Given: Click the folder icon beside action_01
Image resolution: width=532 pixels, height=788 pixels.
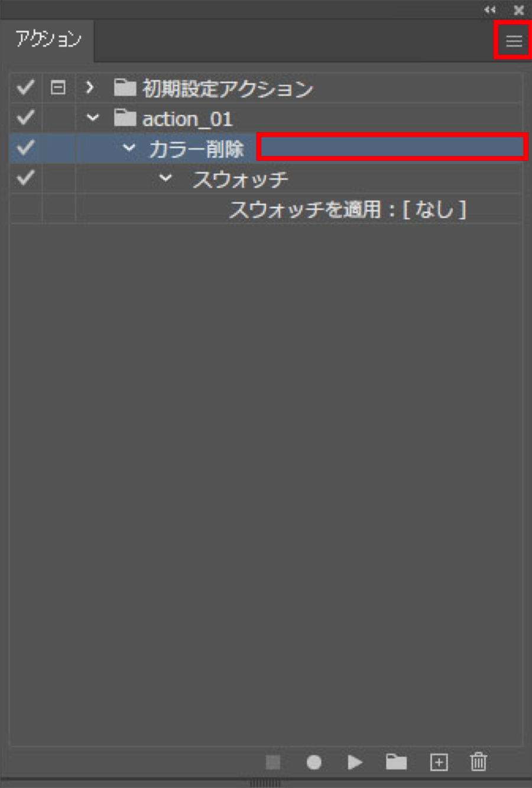Looking at the screenshot, I should pyautogui.click(x=125, y=118).
